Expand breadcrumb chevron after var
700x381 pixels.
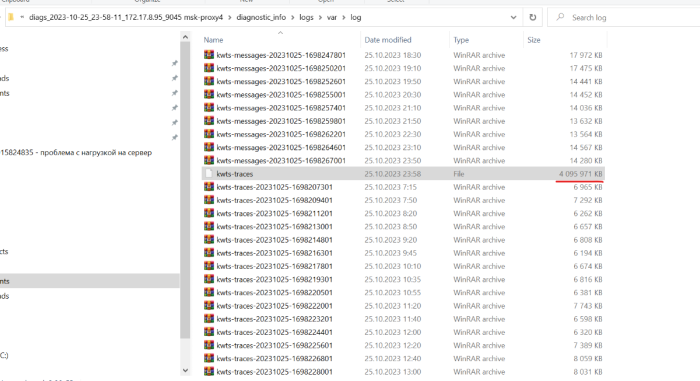click(344, 17)
